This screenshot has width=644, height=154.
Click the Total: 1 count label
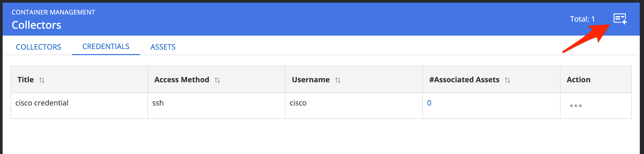point(582,19)
